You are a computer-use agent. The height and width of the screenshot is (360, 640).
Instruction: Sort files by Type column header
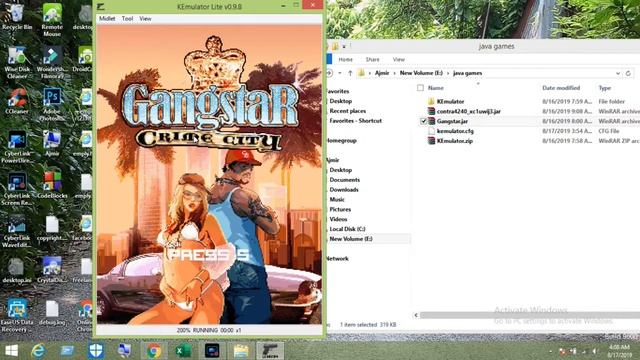(x=604, y=88)
